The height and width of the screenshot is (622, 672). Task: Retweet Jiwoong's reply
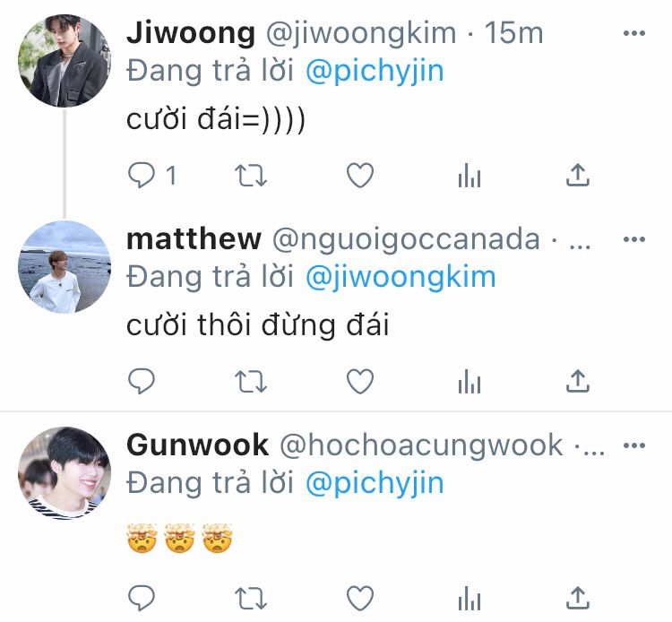(251, 176)
